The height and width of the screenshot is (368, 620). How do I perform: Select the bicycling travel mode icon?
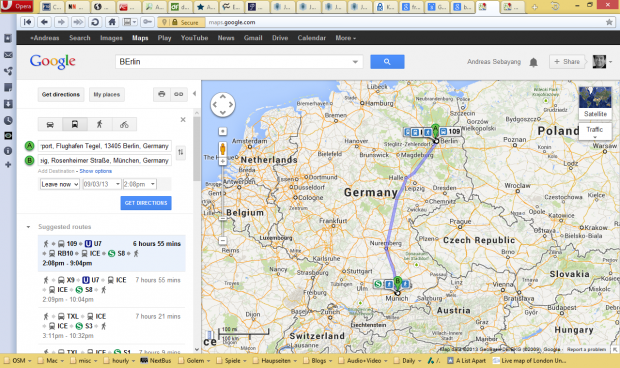[124, 125]
